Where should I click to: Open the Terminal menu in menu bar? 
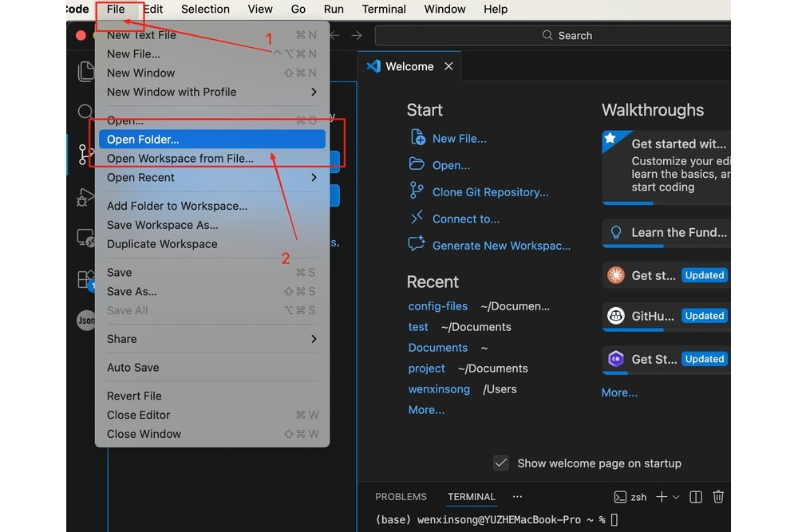[x=384, y=10]
